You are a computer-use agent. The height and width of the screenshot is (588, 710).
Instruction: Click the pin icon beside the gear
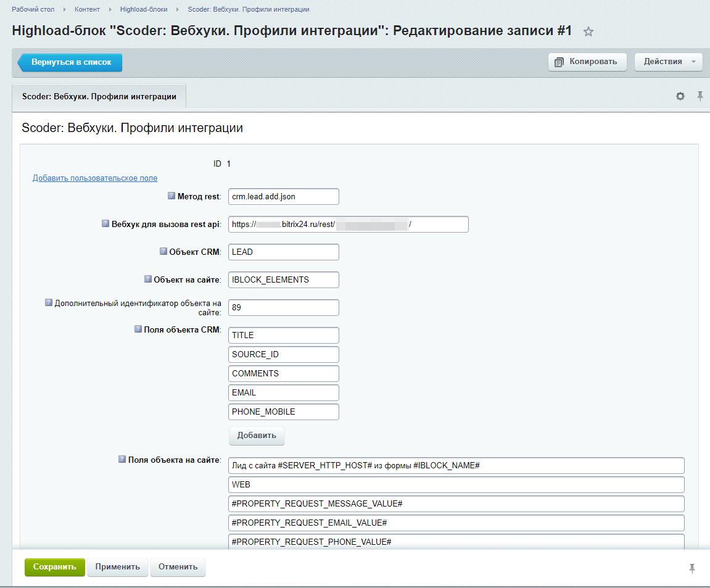[x=700, y=96]
